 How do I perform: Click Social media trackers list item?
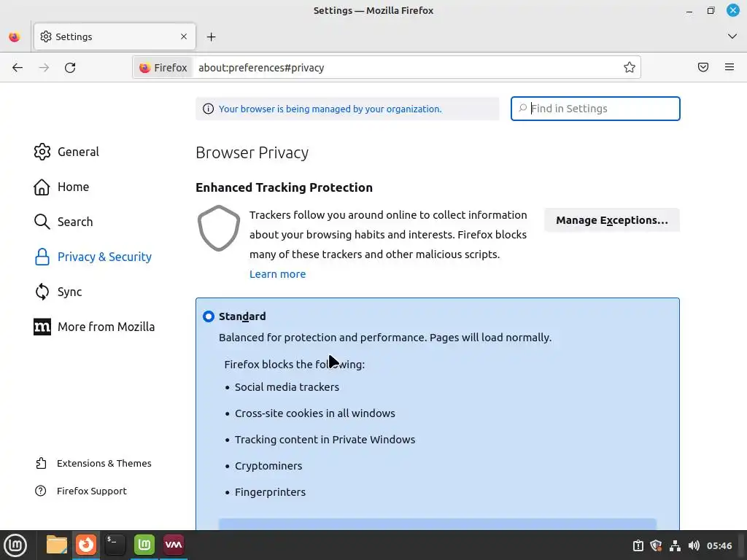click(287, 387)
